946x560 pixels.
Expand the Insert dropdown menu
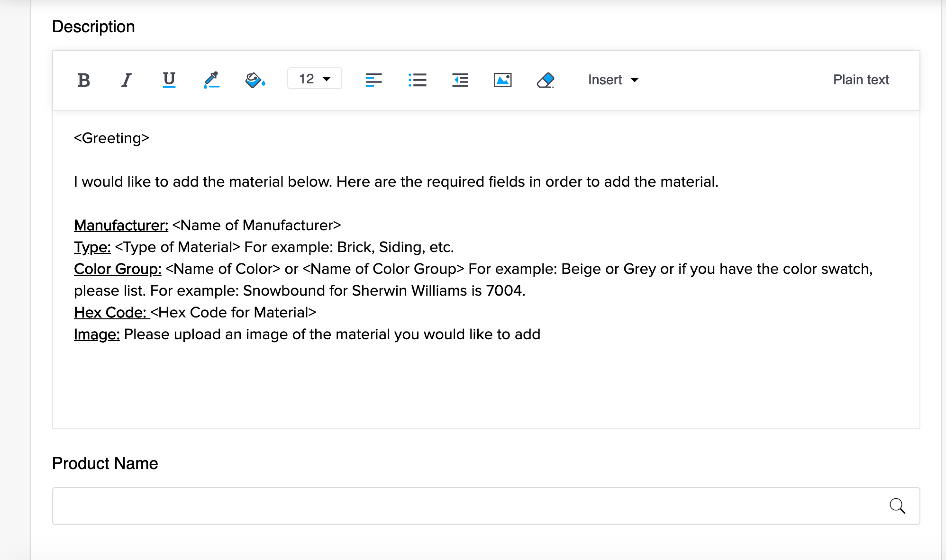point(613,80)
